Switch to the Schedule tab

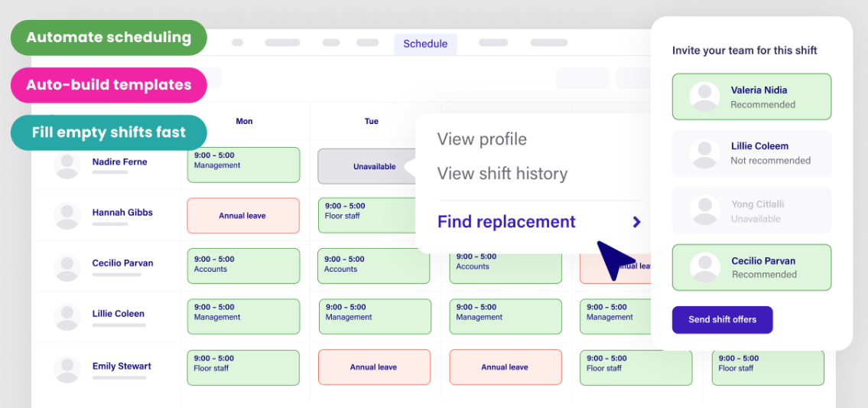(425, 44)
